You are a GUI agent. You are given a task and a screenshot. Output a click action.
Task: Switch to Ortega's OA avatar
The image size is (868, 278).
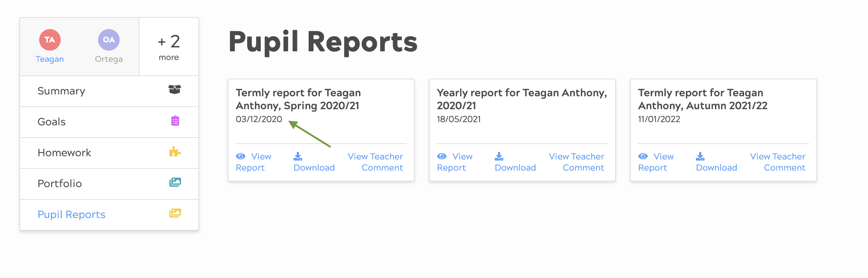(109, 40)
